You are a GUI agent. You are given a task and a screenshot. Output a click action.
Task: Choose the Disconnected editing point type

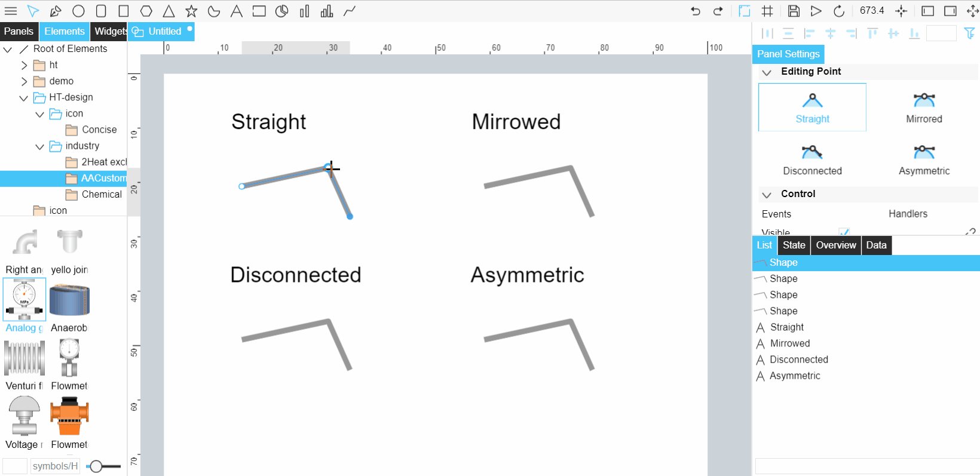[812, 159]
